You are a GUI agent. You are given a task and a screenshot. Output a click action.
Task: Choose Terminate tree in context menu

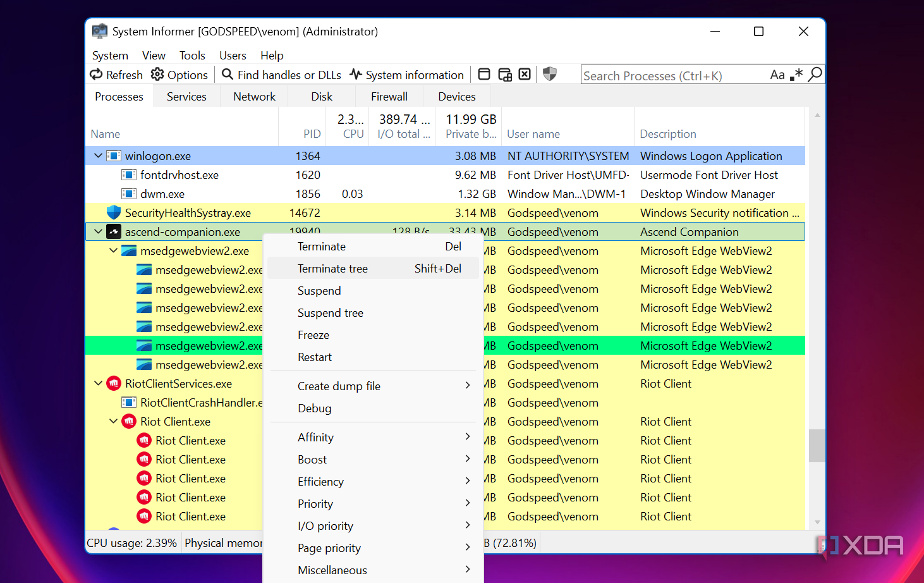coord(373,269)
